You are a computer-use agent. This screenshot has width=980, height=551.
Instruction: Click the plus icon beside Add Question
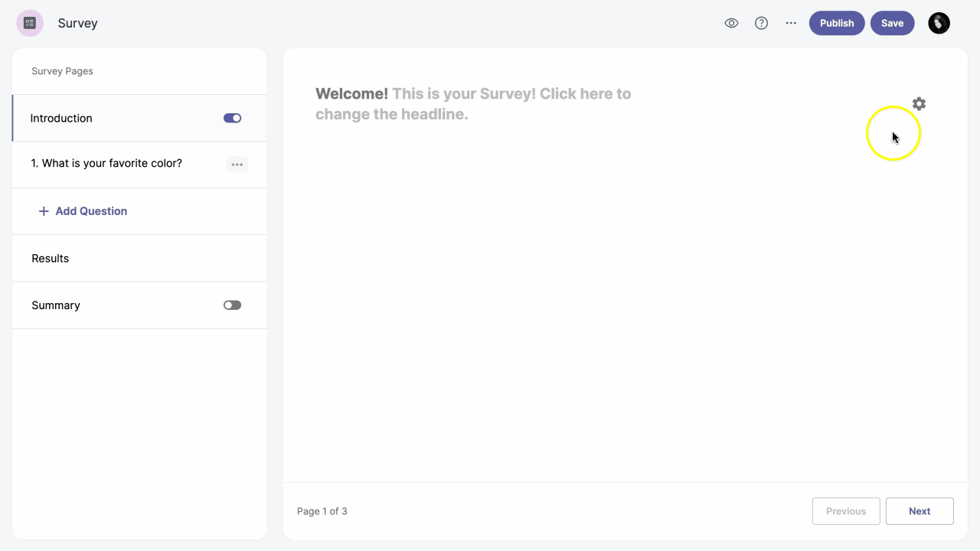(44, 211)
